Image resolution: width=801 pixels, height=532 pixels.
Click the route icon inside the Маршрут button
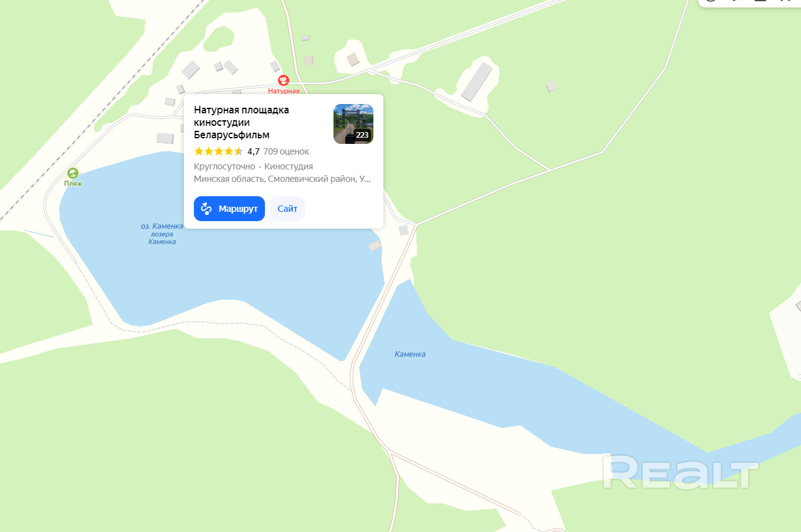coord(207,209)
